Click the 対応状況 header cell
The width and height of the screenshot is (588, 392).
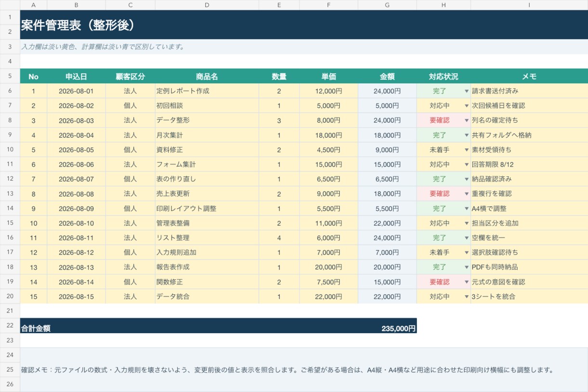click(443, 76)
